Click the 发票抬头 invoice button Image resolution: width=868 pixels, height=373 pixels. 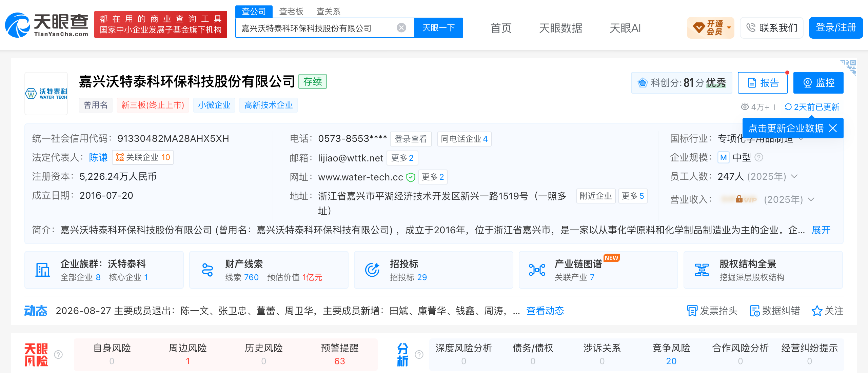click(x=712, y=311)
